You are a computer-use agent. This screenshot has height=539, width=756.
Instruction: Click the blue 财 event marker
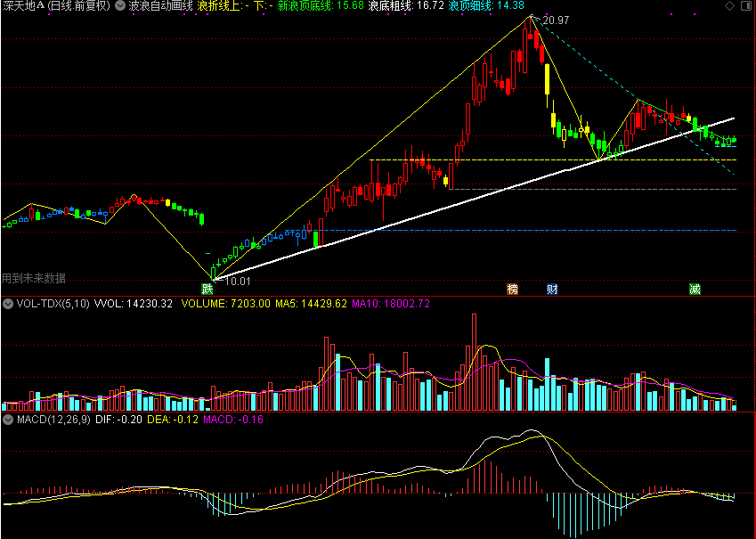click(x=552, y=289)
